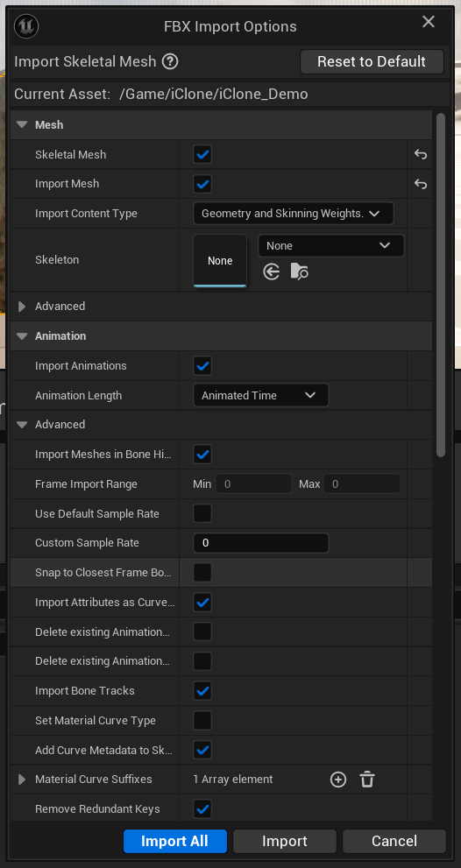Expand the Material Curve Suffixes array
The width and height of the screenshot is (461, 868).
click(x=22, y=780)
